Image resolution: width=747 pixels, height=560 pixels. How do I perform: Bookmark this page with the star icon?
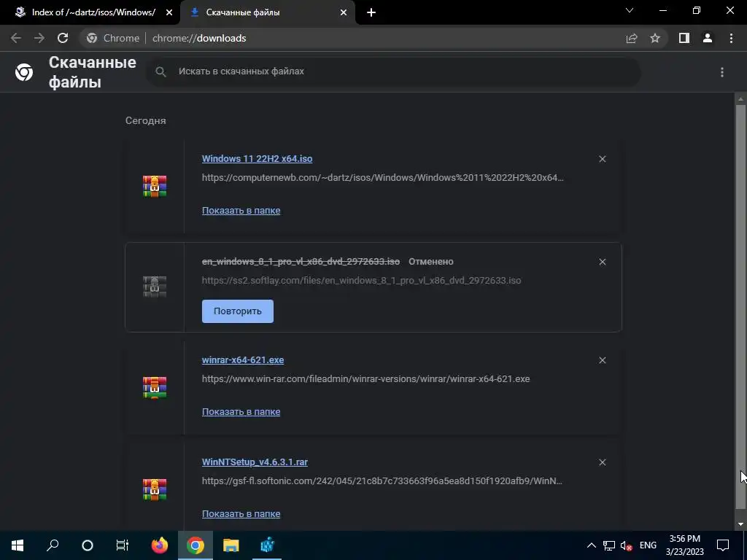pos(655,38)
